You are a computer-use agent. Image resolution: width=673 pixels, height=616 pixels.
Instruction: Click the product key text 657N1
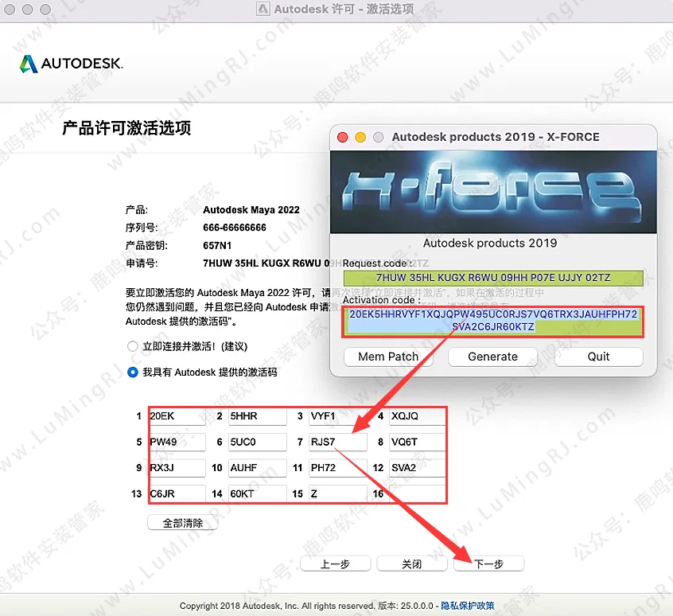tap(217, 246)
